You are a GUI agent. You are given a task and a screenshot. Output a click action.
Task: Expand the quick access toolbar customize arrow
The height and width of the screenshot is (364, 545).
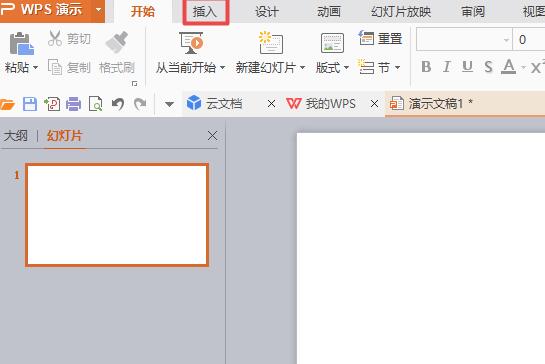169,104
